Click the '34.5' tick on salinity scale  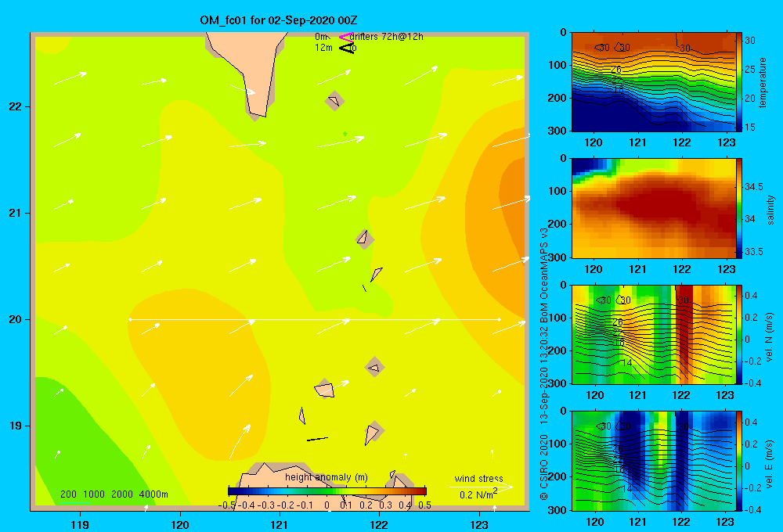click(x=754, y=187)
